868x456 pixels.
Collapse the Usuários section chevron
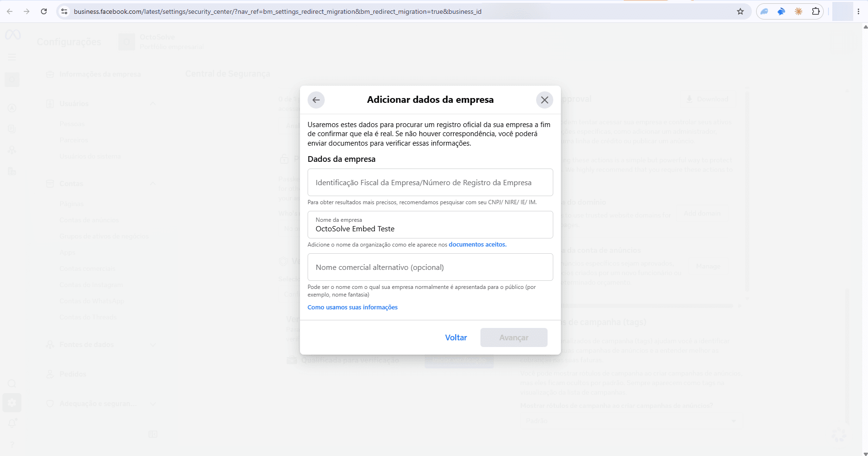(153, 104)
